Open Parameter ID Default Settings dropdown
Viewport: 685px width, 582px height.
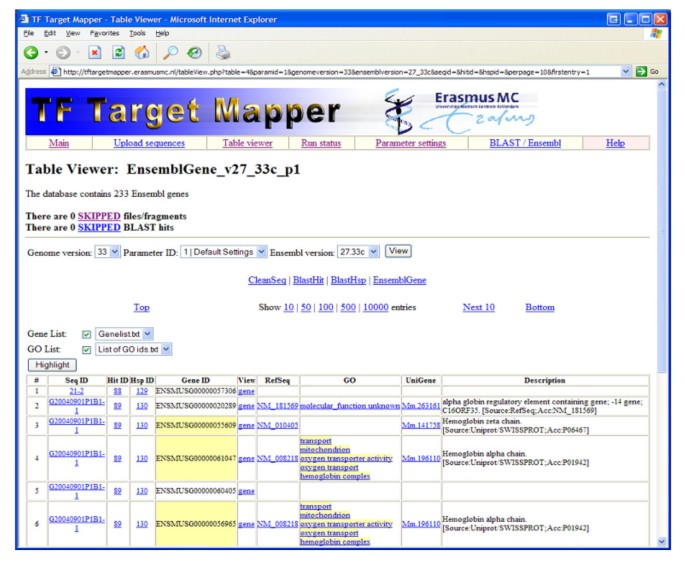tap(261, 252)
